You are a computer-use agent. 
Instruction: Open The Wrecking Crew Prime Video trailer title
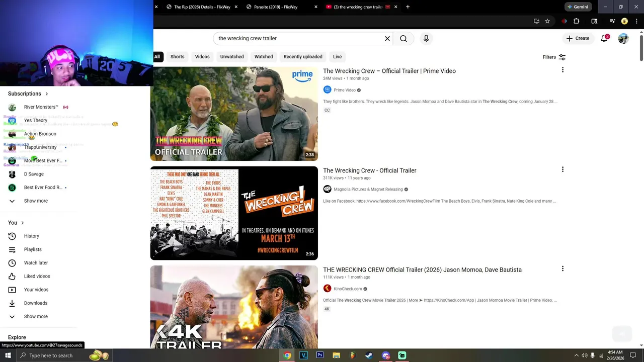[389, 71]
